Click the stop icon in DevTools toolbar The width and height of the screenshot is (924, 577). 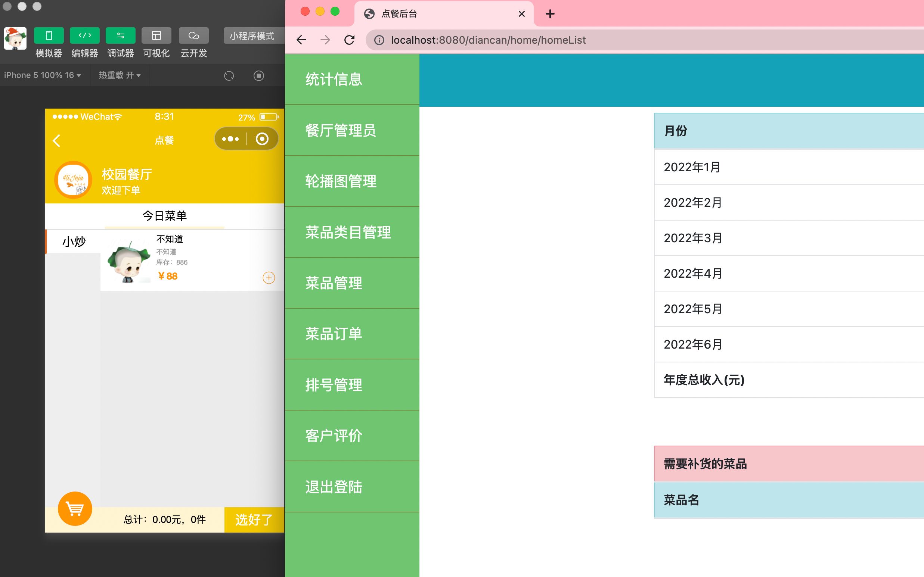(259, 75)
